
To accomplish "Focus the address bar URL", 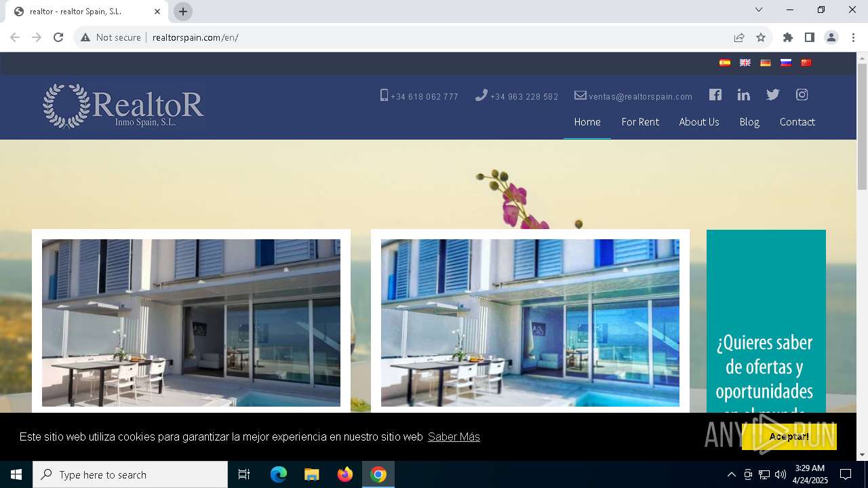I will 195,37.
